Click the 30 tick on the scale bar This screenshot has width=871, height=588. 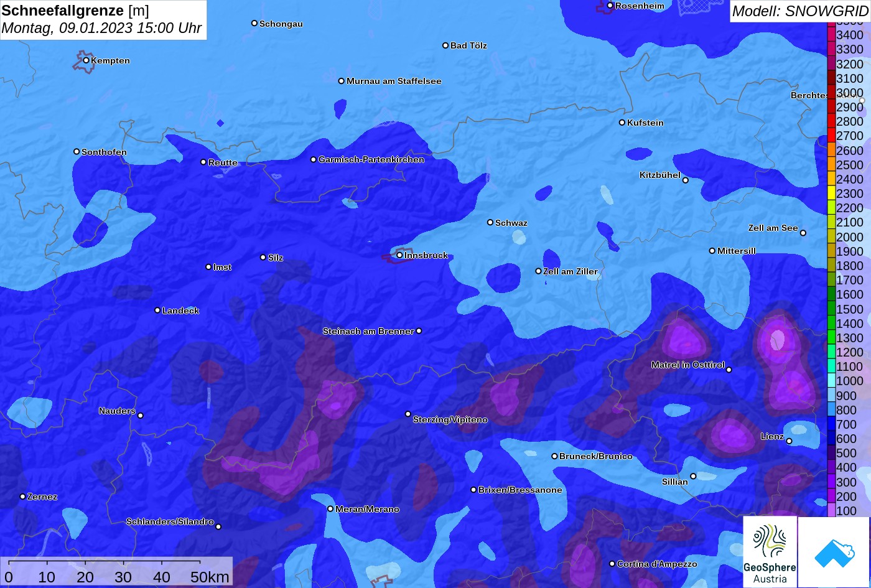[123, 577]
